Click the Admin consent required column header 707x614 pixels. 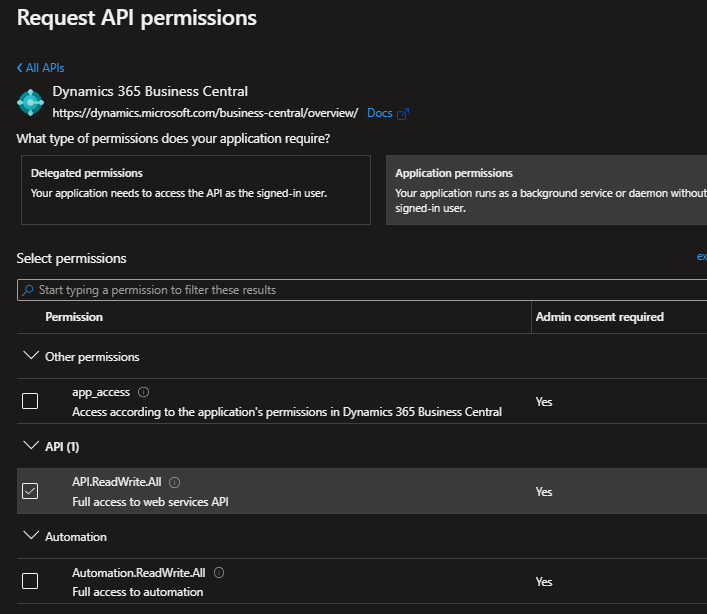tap(600, 317)
